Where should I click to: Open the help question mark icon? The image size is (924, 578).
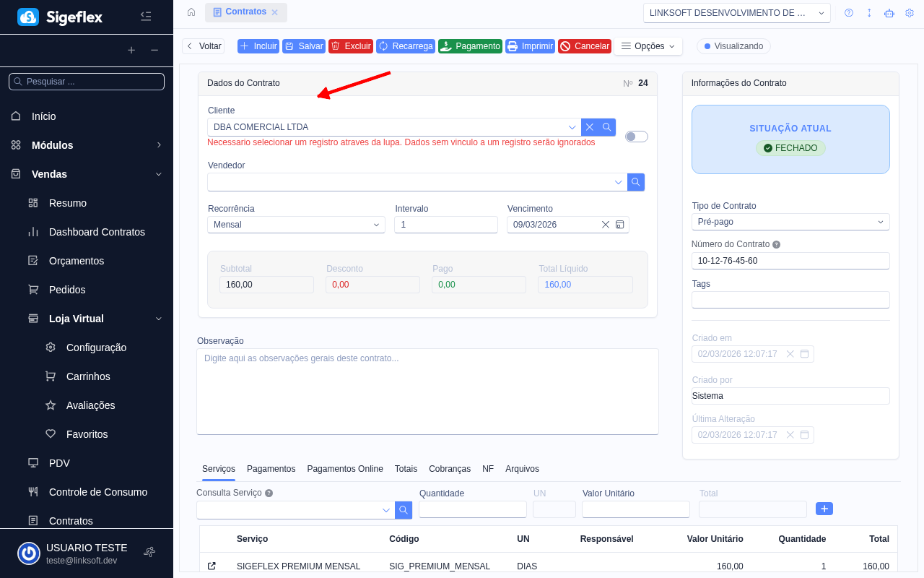click(849, 13)
